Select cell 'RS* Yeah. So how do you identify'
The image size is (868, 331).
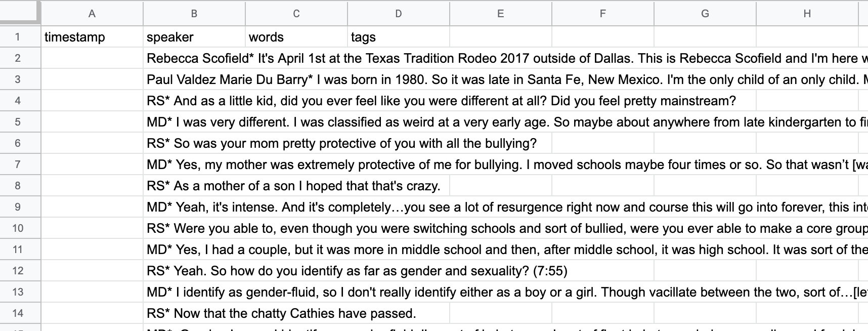coord(194,271)
